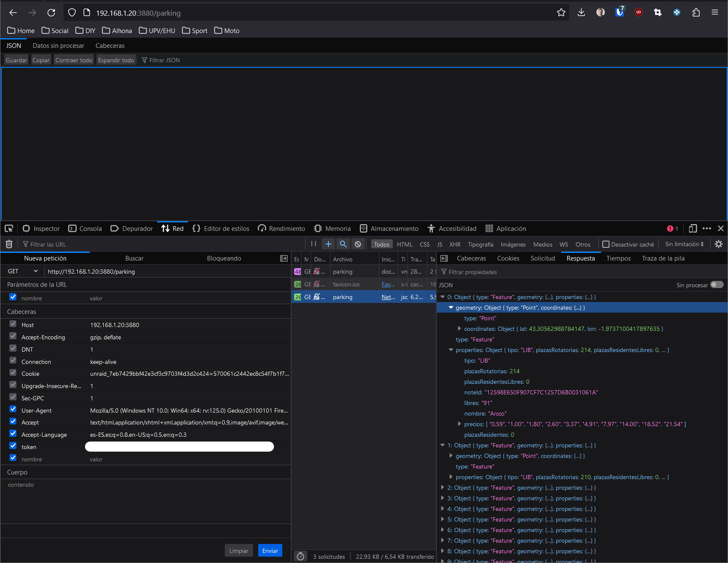
Task: Toggle the URL parameter nombre checkbox
Action: tap(13, 297)
